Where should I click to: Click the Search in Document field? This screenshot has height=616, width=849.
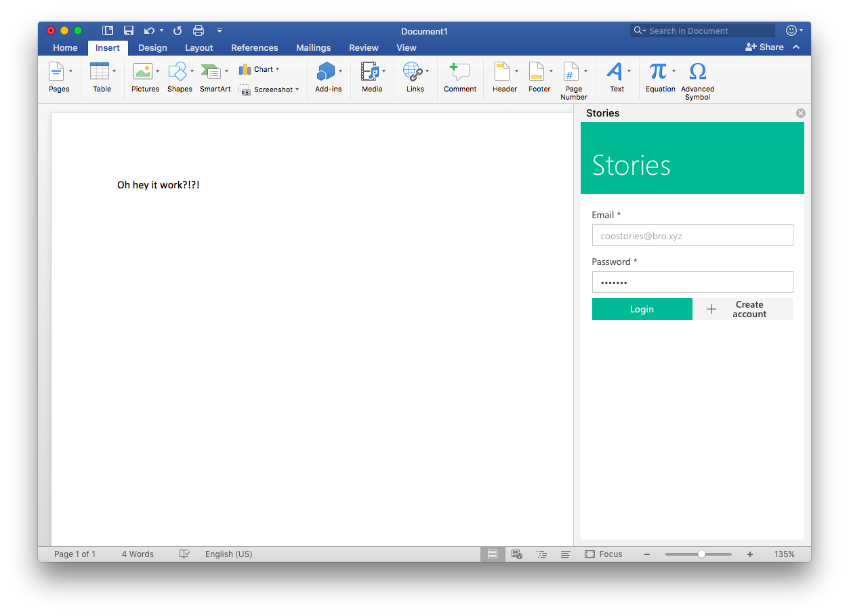pos(703,30)
